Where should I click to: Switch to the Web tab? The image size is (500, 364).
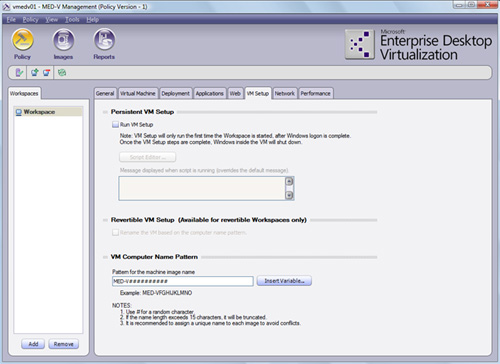pos(235,94)
